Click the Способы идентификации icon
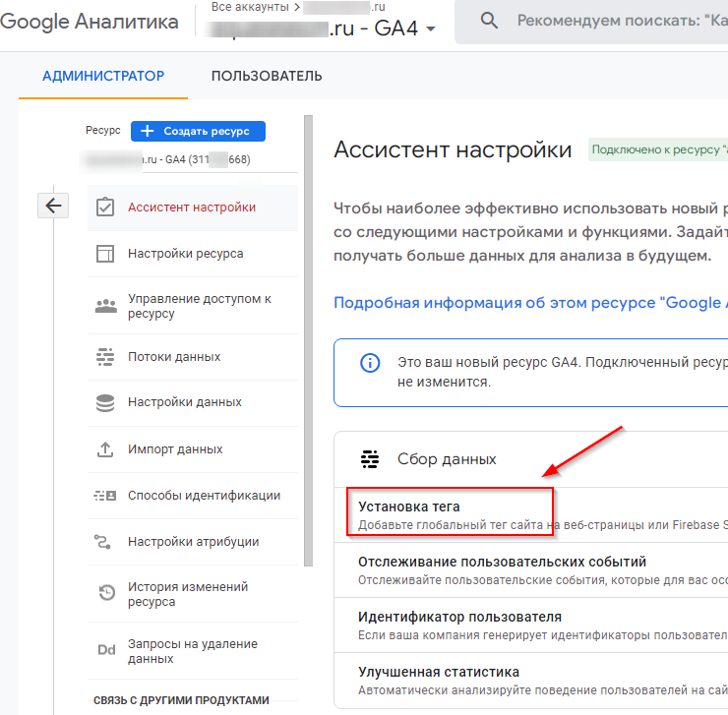 105,496
